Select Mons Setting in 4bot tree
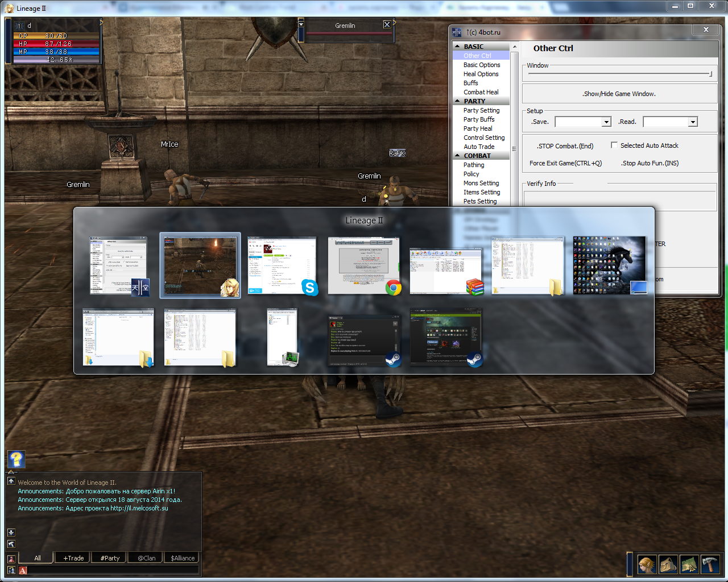 click(x=481, y=183)
